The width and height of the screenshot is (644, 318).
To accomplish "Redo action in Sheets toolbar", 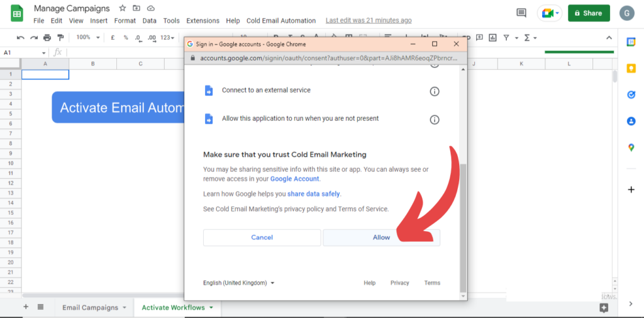I will pos(34,37).
